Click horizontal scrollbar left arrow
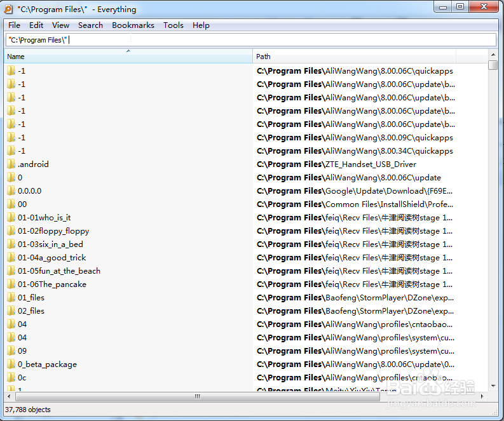504x421 pixels. coord(9,396)
